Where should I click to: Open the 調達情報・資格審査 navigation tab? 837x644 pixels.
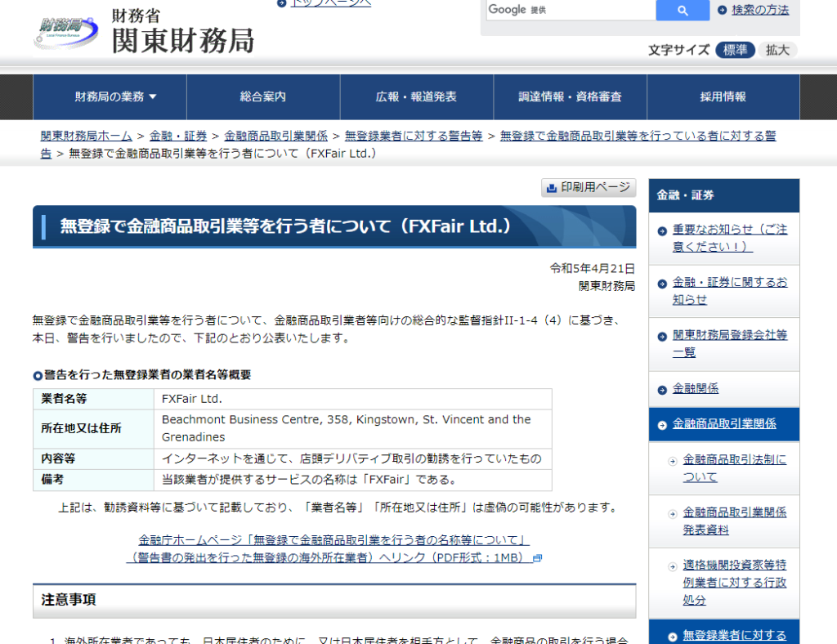coord(570,96)
